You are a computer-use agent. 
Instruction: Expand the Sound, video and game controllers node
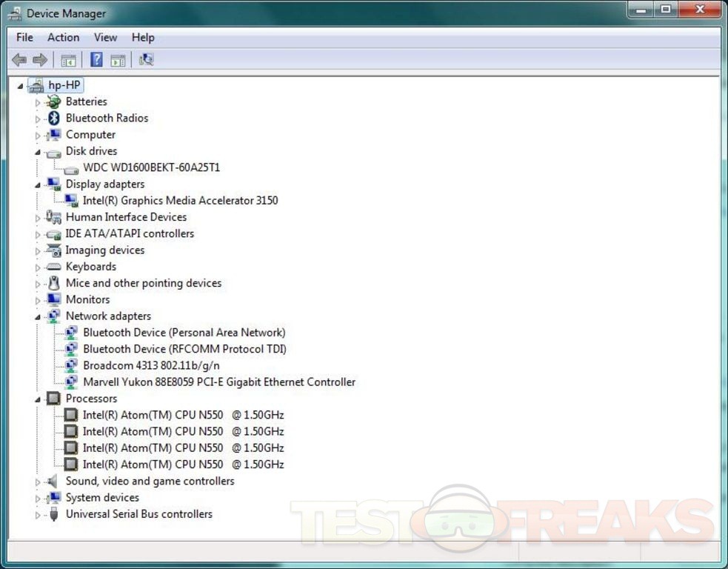[38, 482]
